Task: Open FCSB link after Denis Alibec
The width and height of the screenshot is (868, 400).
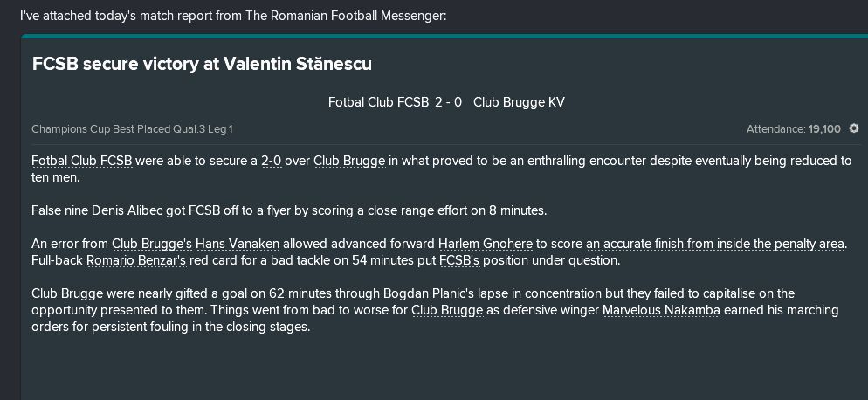Action: coord(205,211)
